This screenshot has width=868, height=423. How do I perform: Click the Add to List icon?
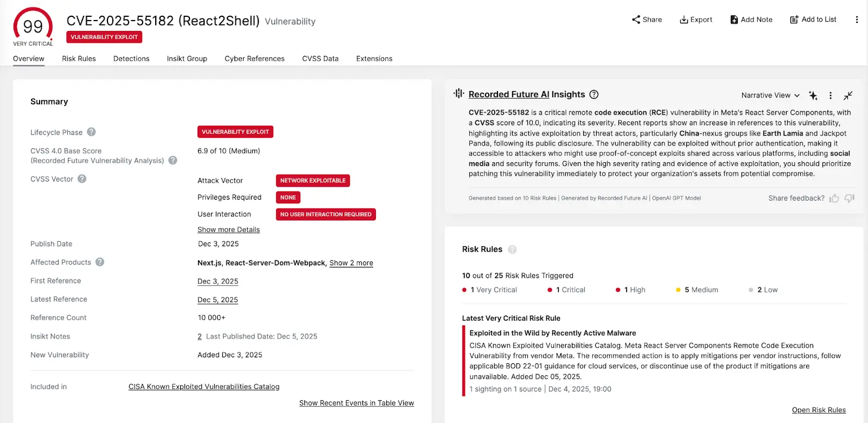pyautogui.click(x=794, y=20)
